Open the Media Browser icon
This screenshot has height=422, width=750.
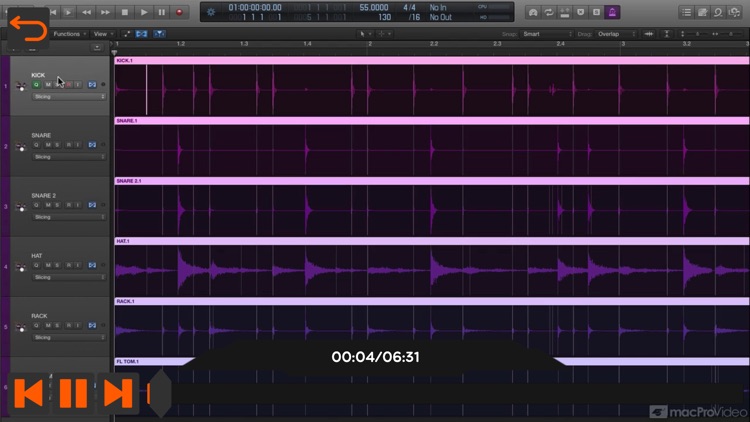click(x=735, y=12)
